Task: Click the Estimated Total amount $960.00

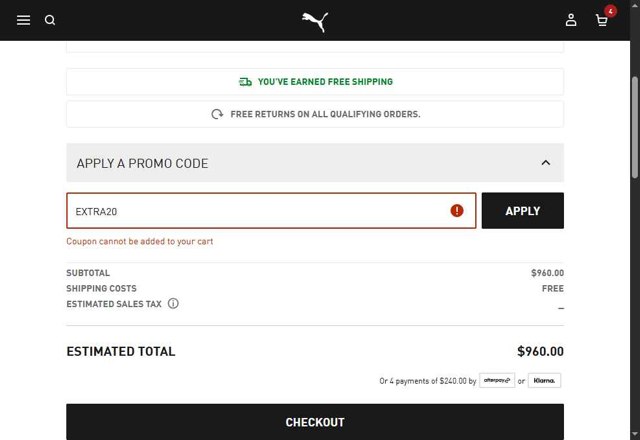Action: click(x=540, y=351)
